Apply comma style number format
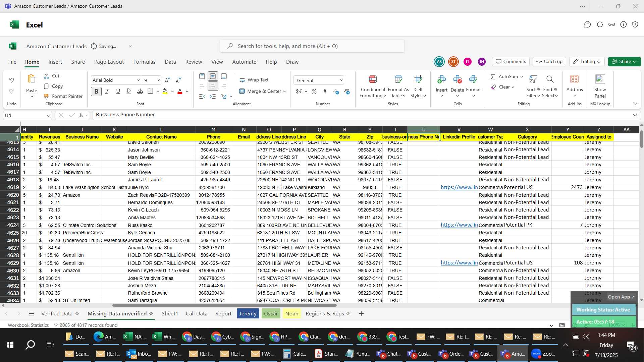 point(325,91)
